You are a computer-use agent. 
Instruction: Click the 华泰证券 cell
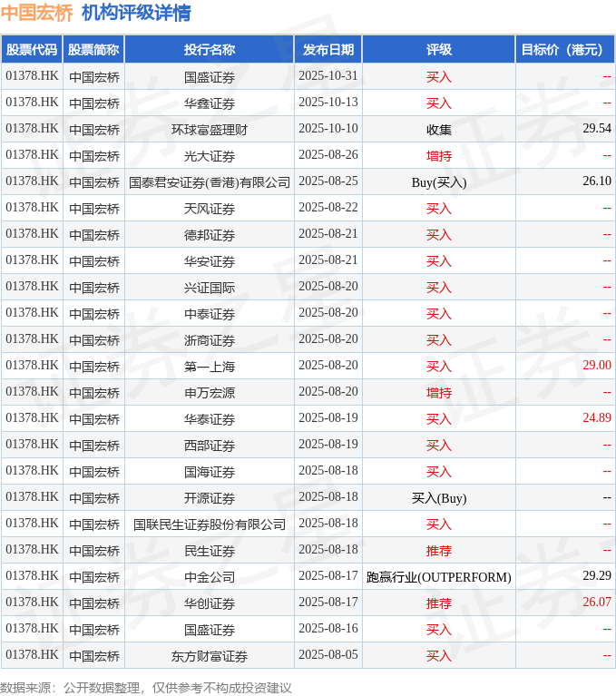click(210, 419)
